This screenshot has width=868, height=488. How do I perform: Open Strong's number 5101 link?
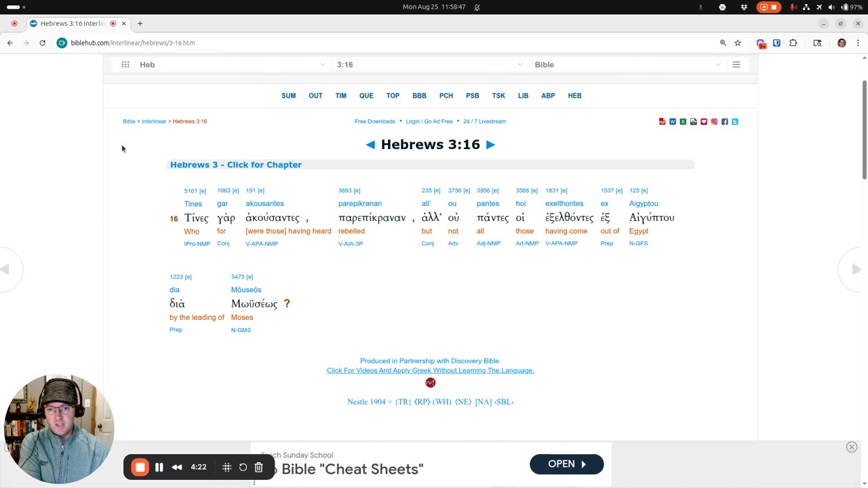[x=191, y=190]
